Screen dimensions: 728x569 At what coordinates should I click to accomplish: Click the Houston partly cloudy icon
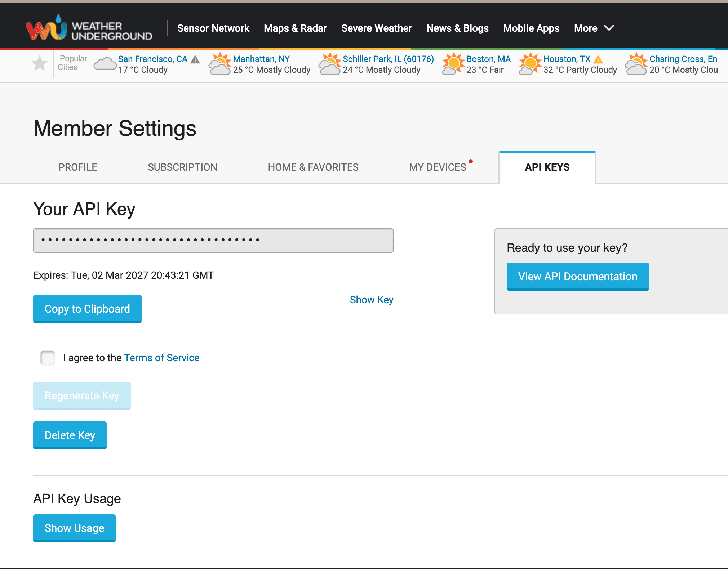coord(530,64)
